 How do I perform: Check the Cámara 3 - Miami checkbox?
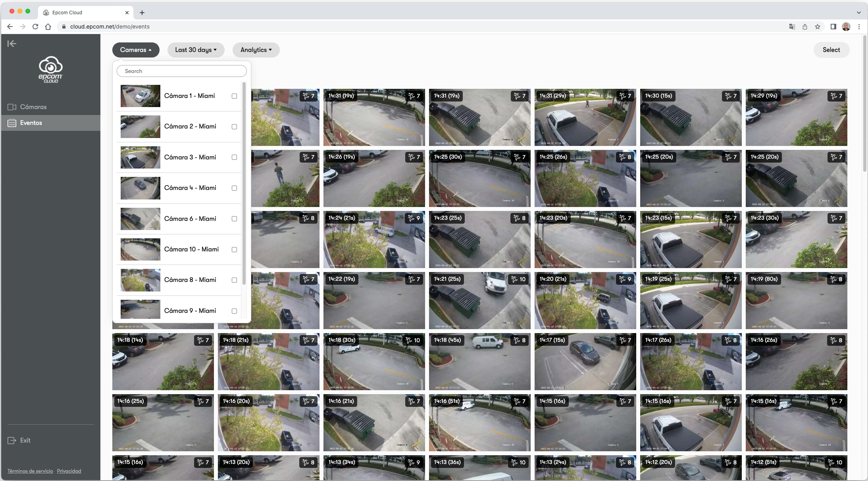(x=234, y=157)
